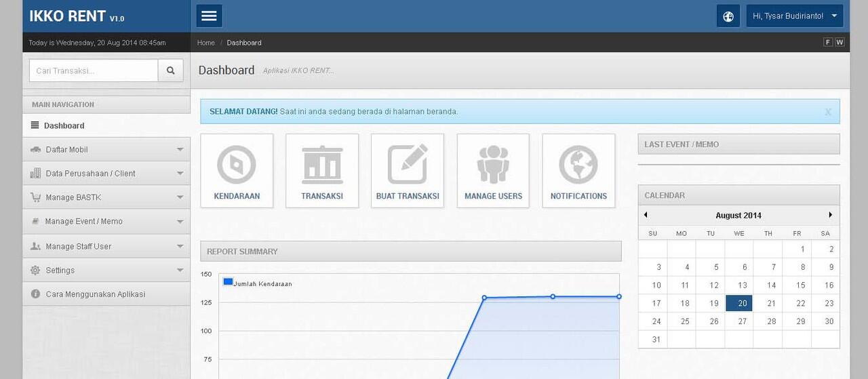
Task: Click the F layout toggle button
Action: click(828, 42)
